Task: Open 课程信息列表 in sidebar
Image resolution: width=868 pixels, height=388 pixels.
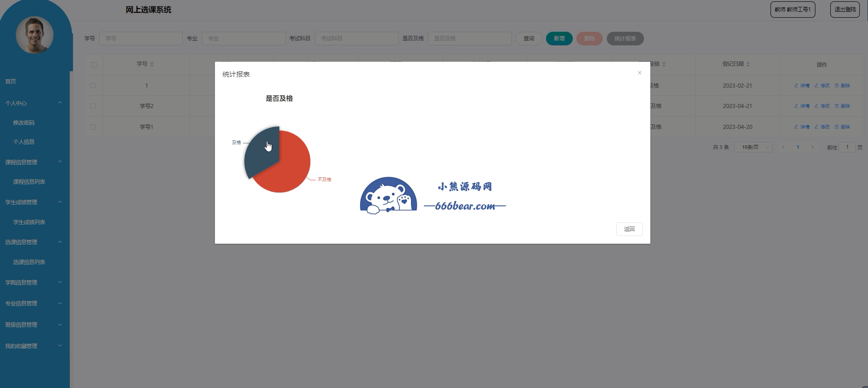Action: click(29, 182)
